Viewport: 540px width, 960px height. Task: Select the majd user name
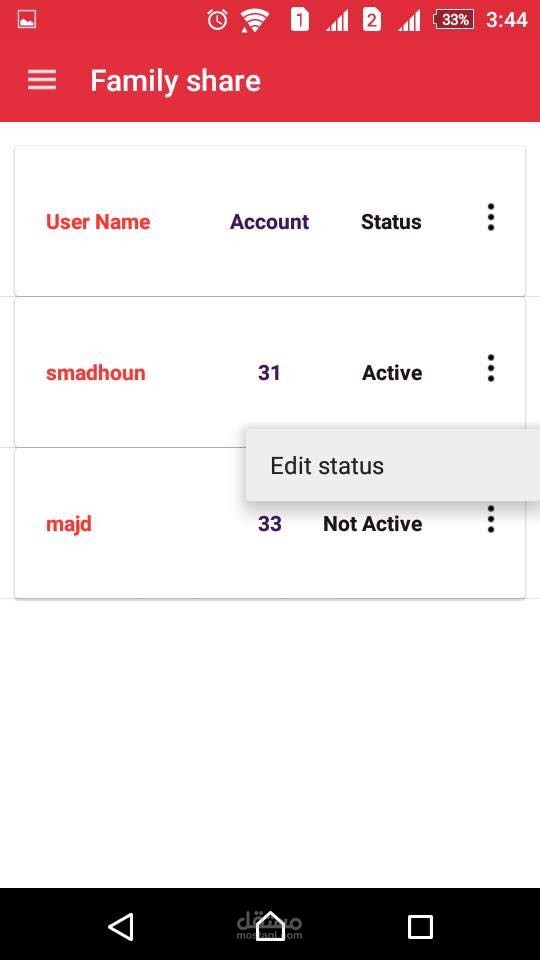coord(69,524)
